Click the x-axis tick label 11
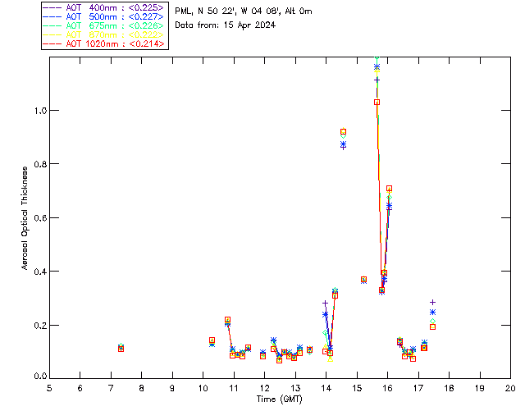Screen dimensions: 525x420 click(x=234, y=388)
